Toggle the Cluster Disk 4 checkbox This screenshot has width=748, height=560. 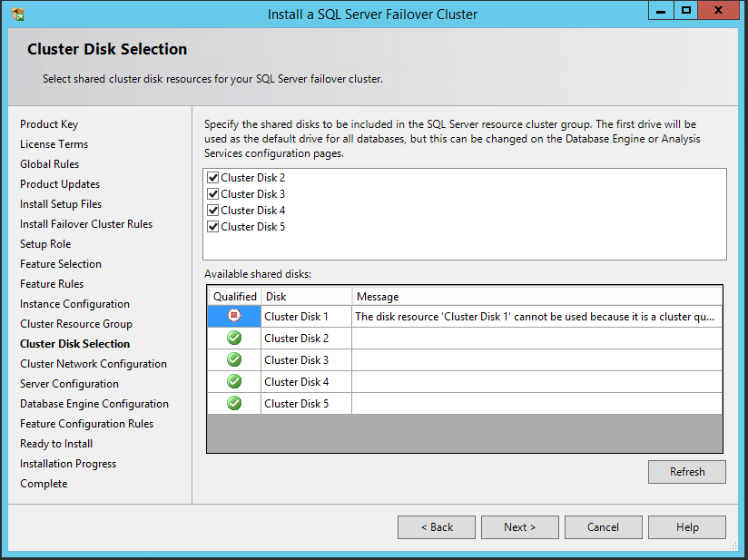[x=212, y=211]
